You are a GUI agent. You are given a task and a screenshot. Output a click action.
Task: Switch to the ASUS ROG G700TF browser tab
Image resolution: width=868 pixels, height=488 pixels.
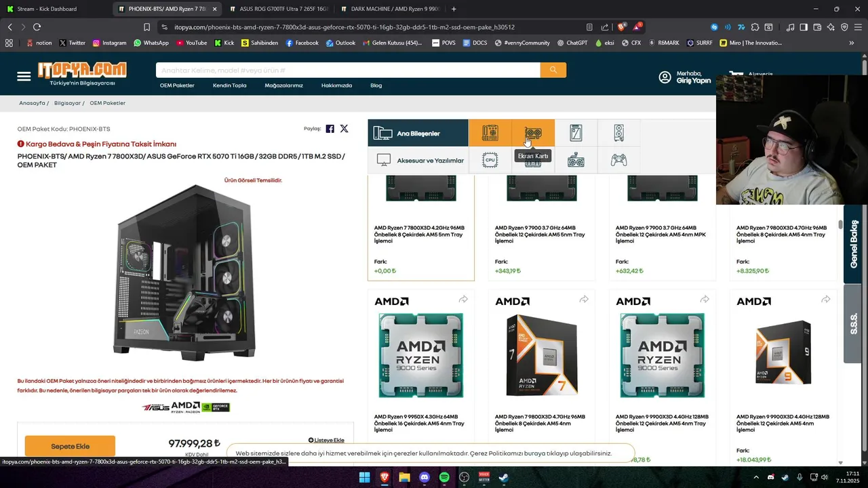[x=278, y=9]
